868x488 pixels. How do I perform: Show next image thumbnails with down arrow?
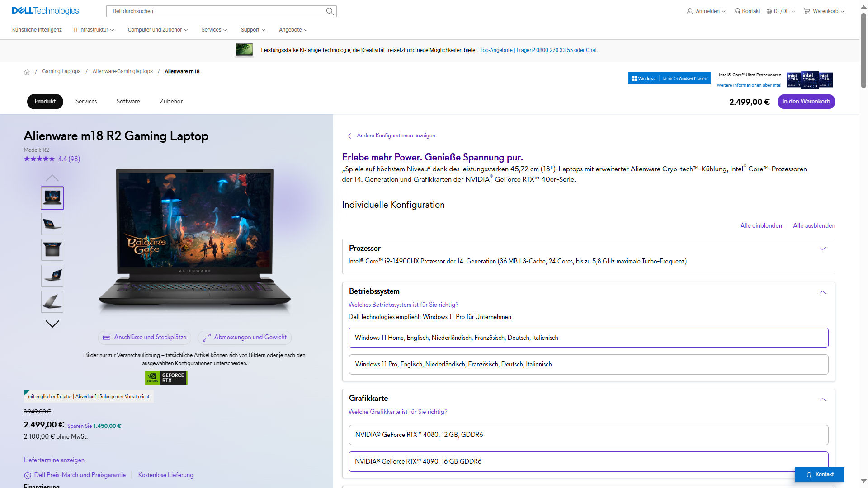click(x=52, y=324)
